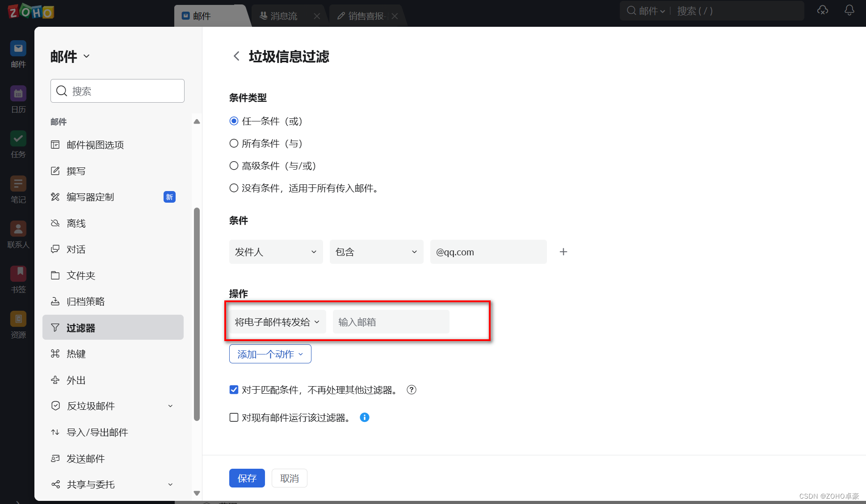Open the Bookmarks (书签) sidebar icon
The height and width of the screenshot is (504, 866).
click(x=18, y=274)
